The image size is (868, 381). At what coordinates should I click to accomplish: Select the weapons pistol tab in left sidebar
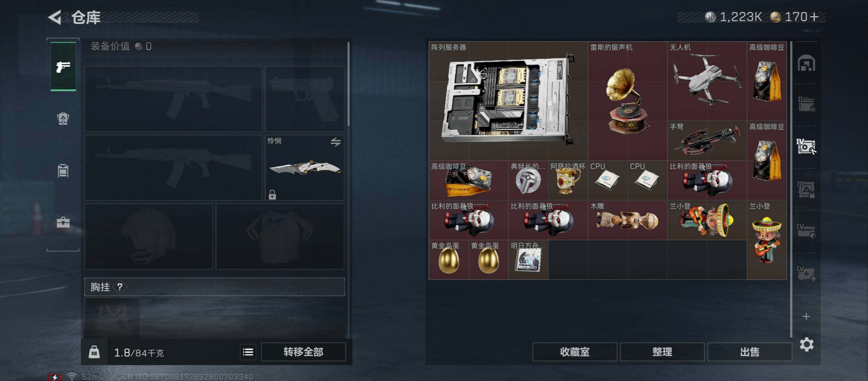pos(63,66)
